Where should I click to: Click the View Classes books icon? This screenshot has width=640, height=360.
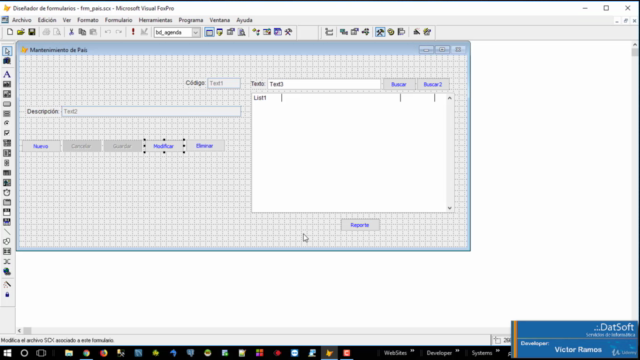coord(7,61)
